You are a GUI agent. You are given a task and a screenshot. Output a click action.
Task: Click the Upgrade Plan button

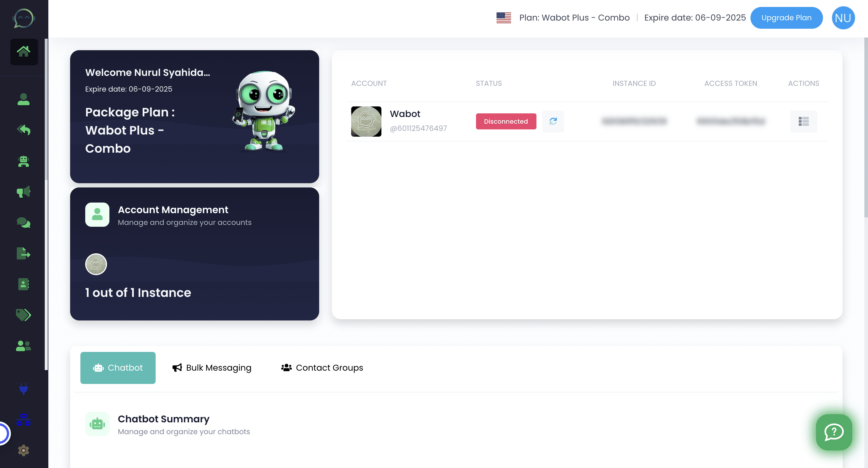[x=786, y=18]
